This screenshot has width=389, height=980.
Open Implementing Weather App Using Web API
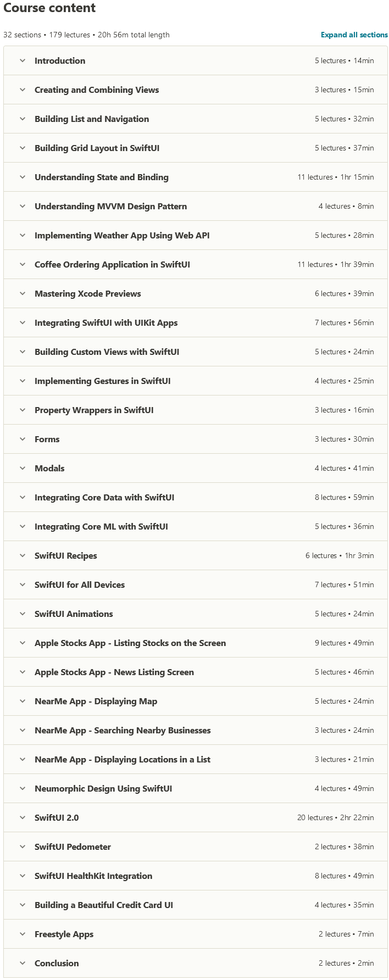[x=122, y=236]
